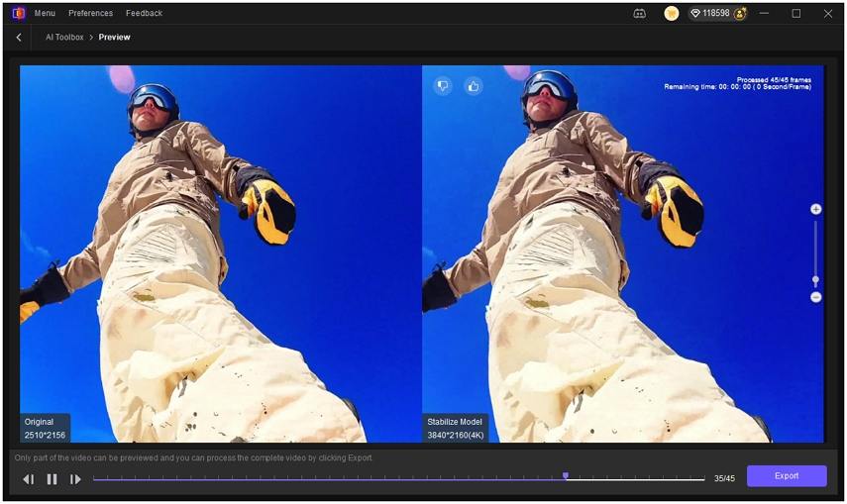Screen dimensions: 847x504
Task: Click the orange shopping cart icon
Action: click(672, 14)
